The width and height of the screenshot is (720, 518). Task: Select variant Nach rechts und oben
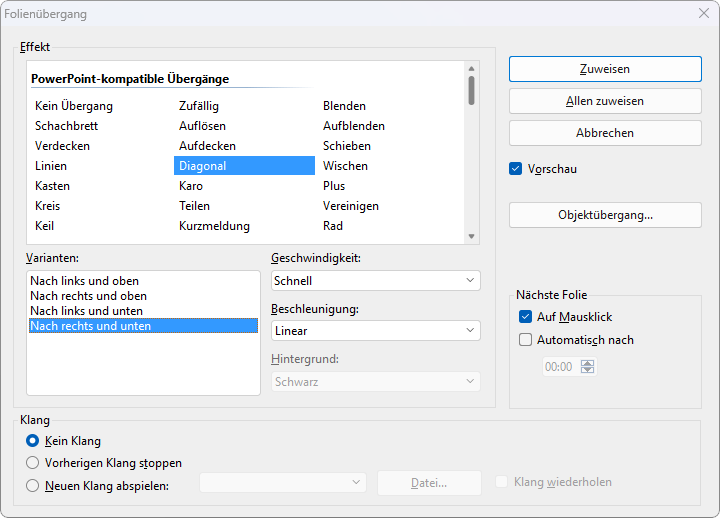(x=143, y=296)
